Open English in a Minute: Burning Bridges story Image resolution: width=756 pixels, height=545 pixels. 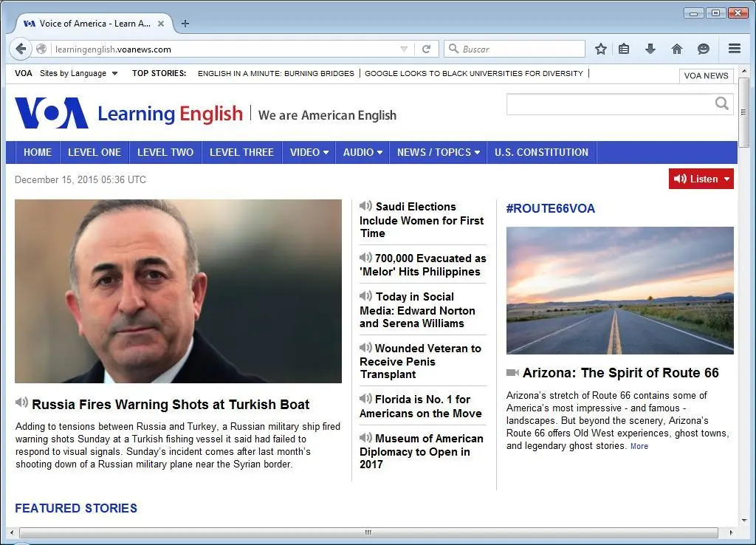(x=276, y=73)
